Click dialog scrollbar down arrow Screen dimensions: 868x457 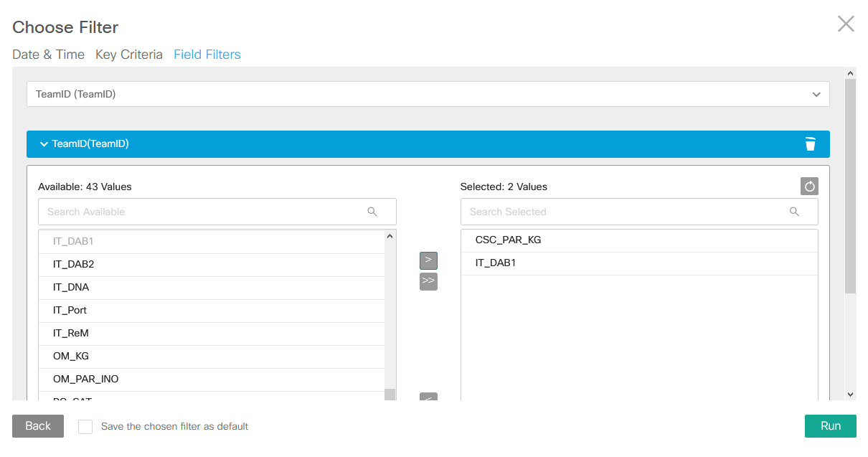(x=851, y=395)
